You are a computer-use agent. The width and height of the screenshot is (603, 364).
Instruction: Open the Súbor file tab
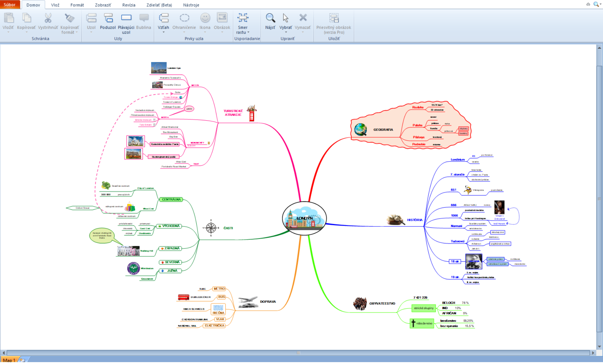10,5
